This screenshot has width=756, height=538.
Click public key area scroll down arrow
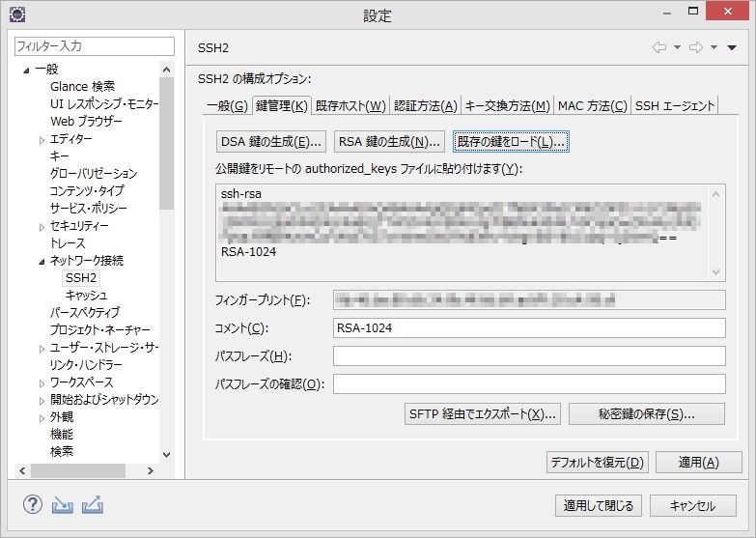tap(716, 272)
